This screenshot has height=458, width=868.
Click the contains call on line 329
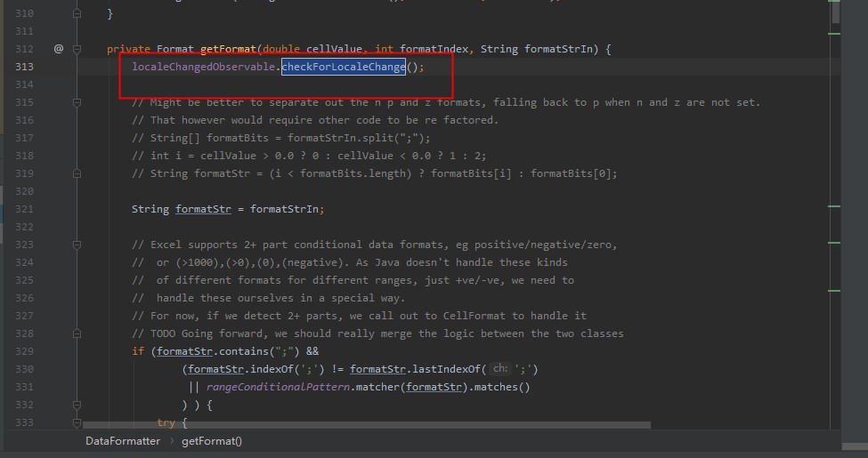coord(244,351)
